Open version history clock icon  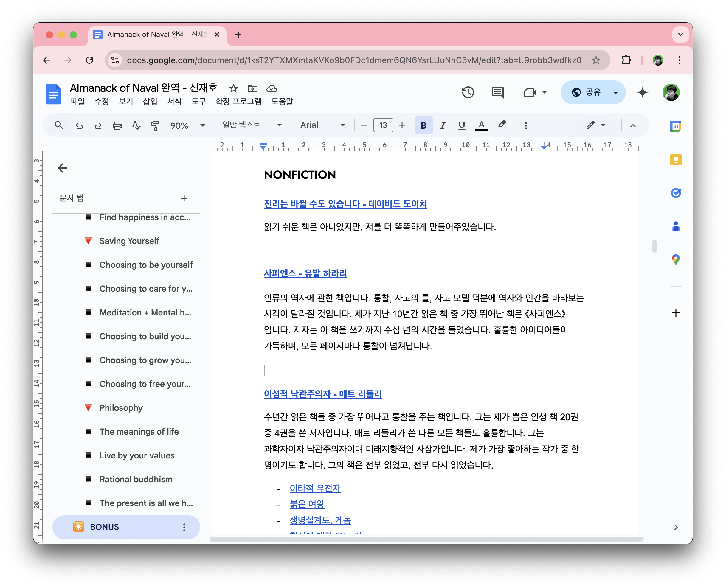468,92
